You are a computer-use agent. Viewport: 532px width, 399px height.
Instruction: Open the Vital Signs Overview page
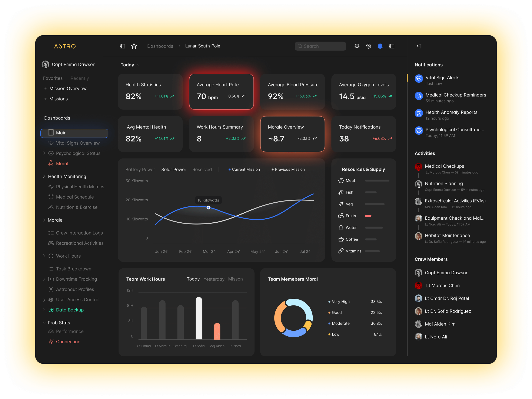click(77, 143)
